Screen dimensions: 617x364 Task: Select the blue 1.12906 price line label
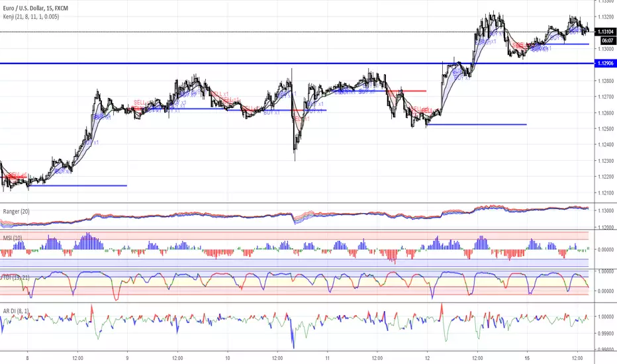click(605, 64)
